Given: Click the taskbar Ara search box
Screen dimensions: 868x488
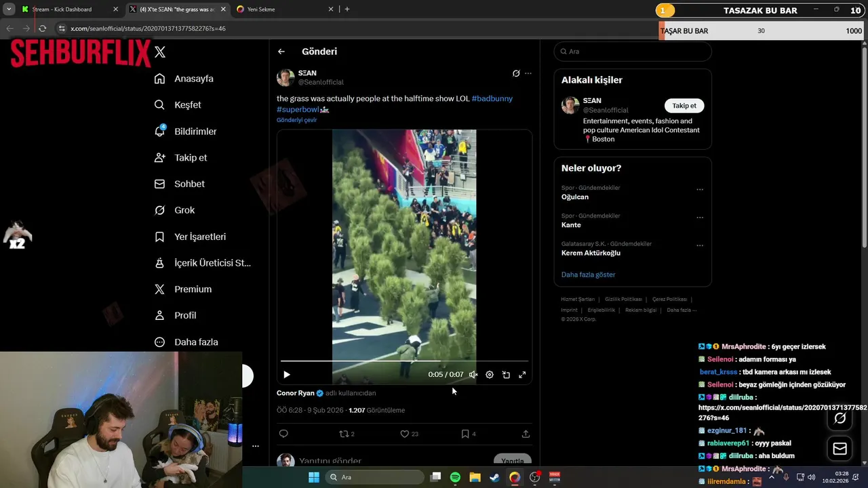Looking at the screenshot, I should coord(374,477).
